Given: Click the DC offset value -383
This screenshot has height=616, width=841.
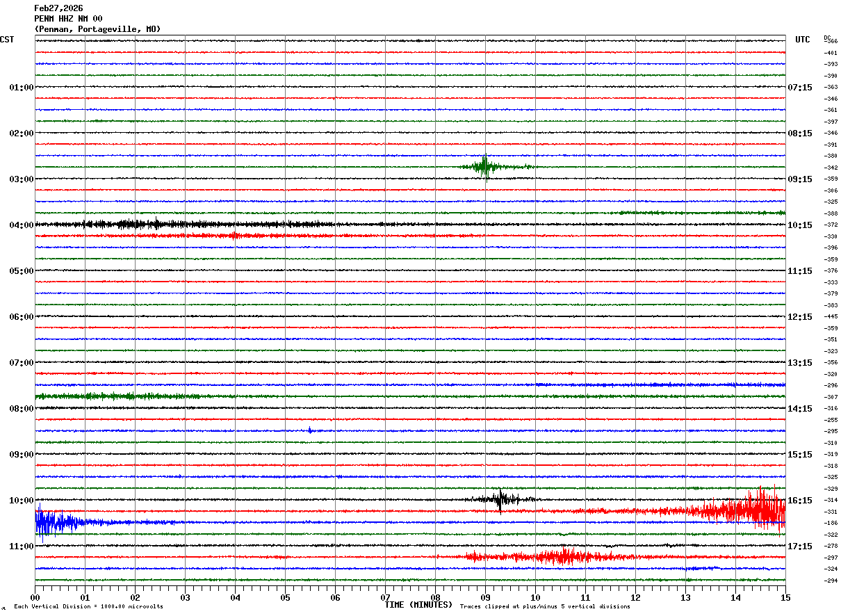Looking at the screenshot, I should pos(831,305).
